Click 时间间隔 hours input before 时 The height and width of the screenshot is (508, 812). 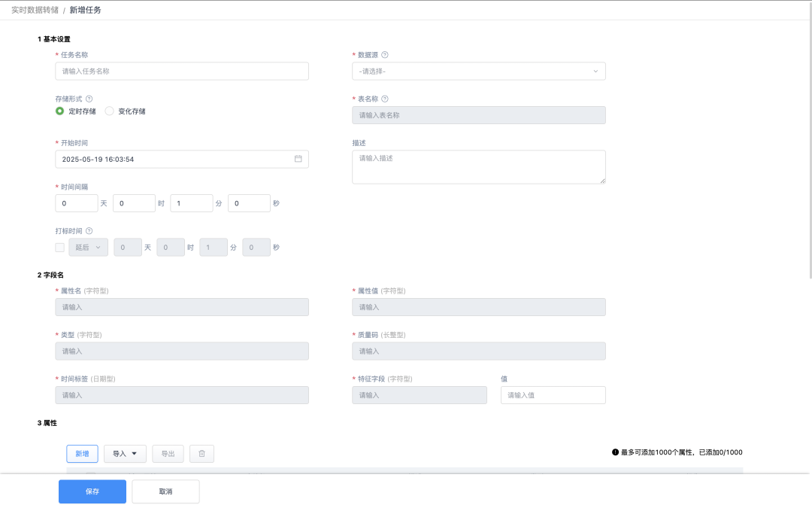click(134, 203)
